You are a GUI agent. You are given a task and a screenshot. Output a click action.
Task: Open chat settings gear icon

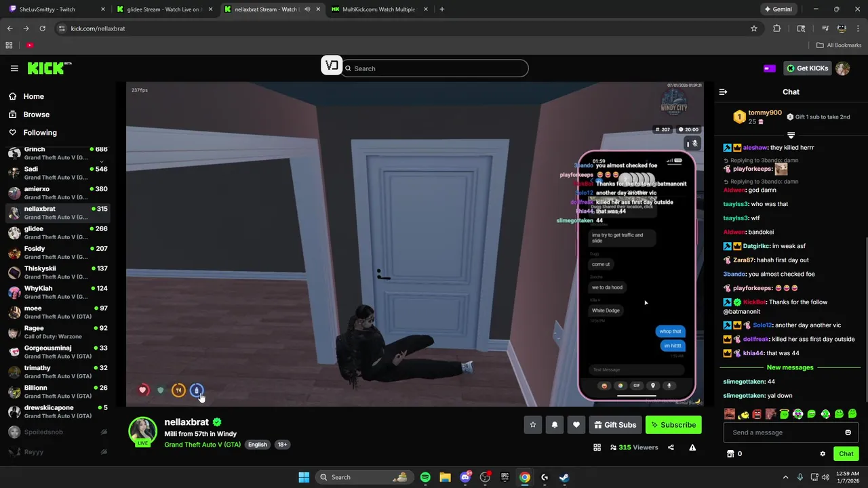pos(823,454)
